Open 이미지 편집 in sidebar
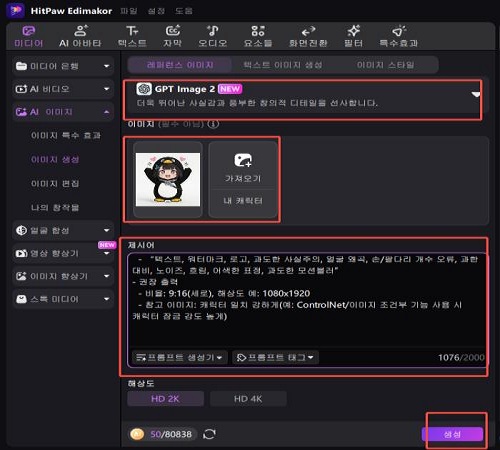Screen dimensions: 500x450 pyautogui.click(x=55, y=183)
